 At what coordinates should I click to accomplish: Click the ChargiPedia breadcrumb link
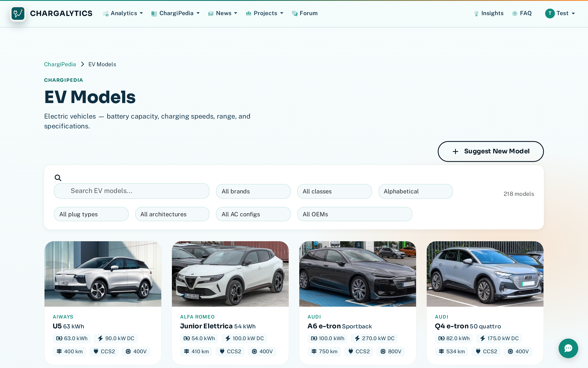(60, 64)
